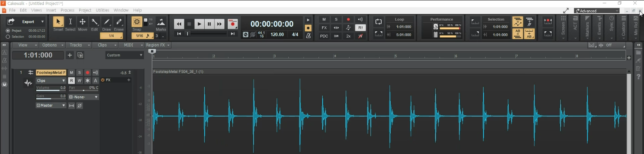Image resolution: width=644 pixels, height=154 pixels.
Task: Add a new track with plus button
Action: point(70,55)
